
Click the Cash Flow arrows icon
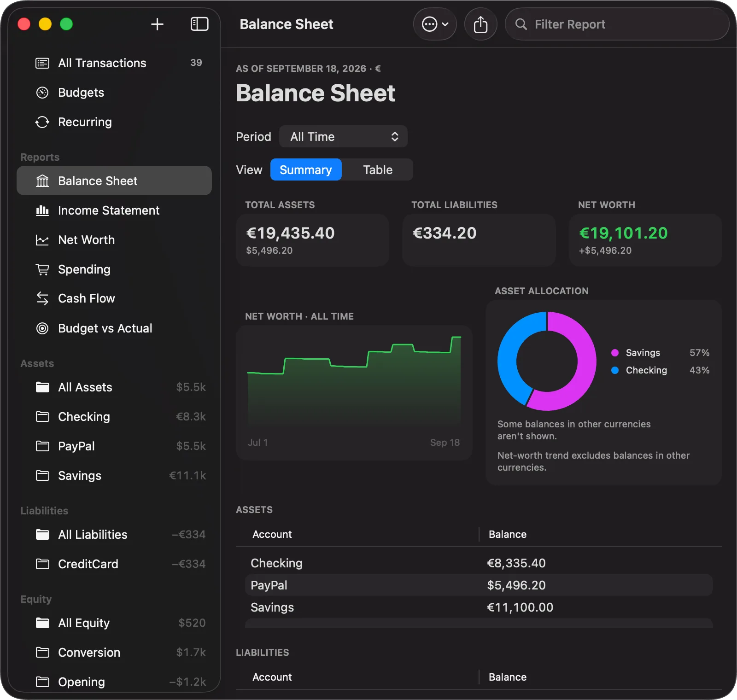[x=42, y=298]
